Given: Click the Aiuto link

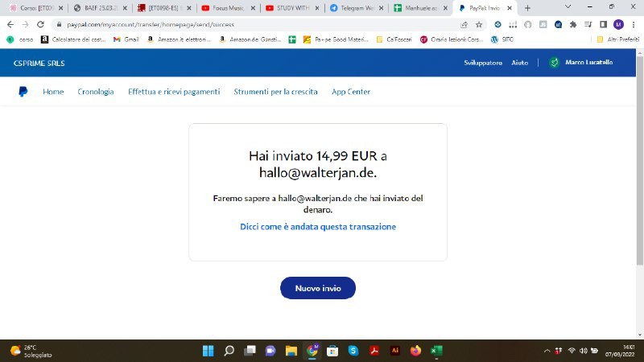Looking at the screenshot, I should click(x=519, y=63).
